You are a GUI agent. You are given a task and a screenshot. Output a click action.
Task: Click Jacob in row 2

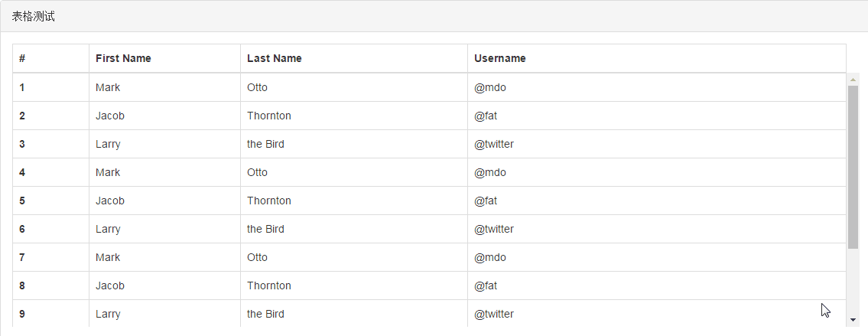109,116
